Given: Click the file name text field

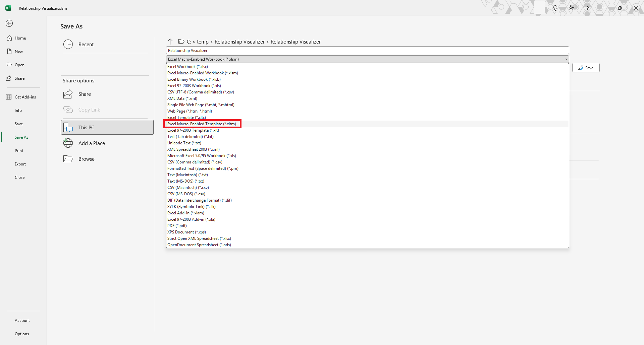Looking at the screenshot, I should tap(367, 51).
